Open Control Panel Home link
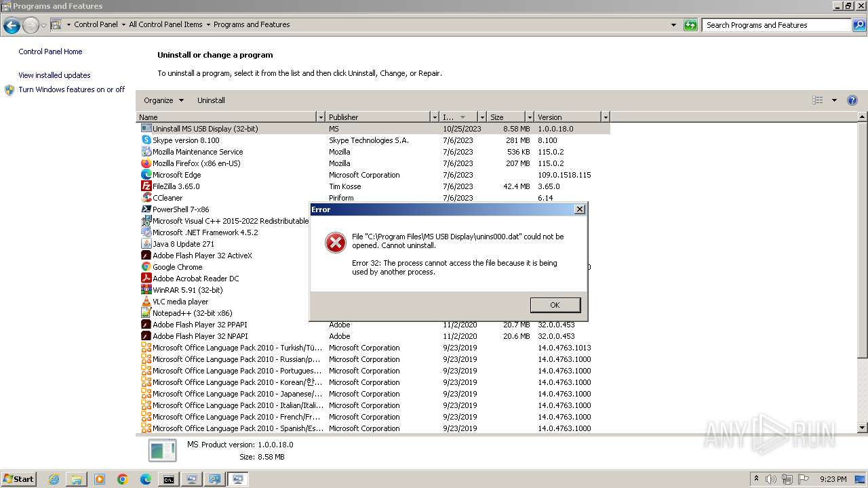 [50, 52]
